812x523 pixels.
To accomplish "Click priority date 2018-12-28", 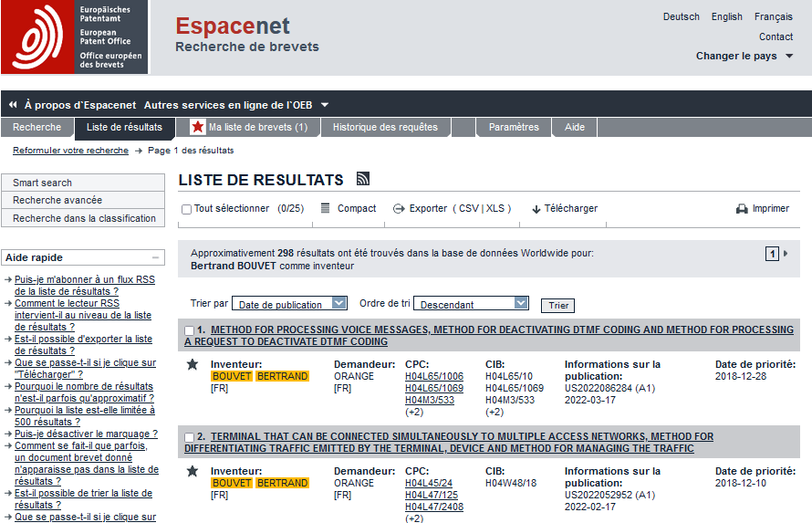I will (741, 376).
